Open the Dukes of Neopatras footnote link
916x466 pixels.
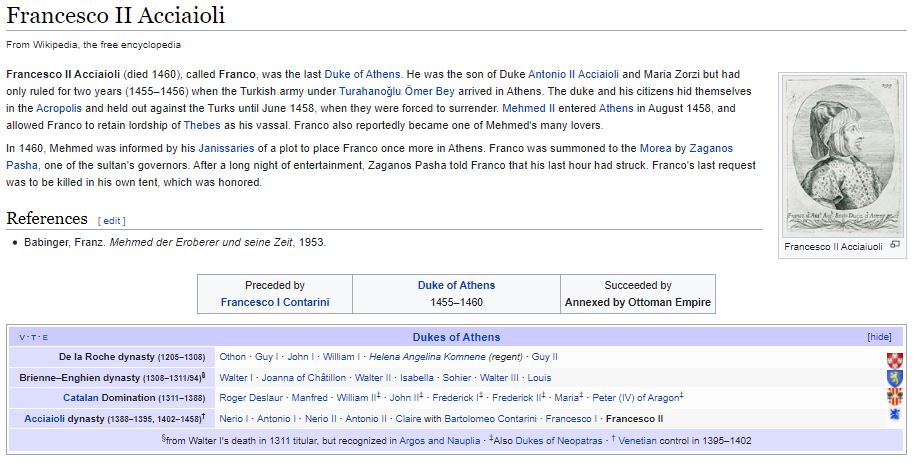558,441
